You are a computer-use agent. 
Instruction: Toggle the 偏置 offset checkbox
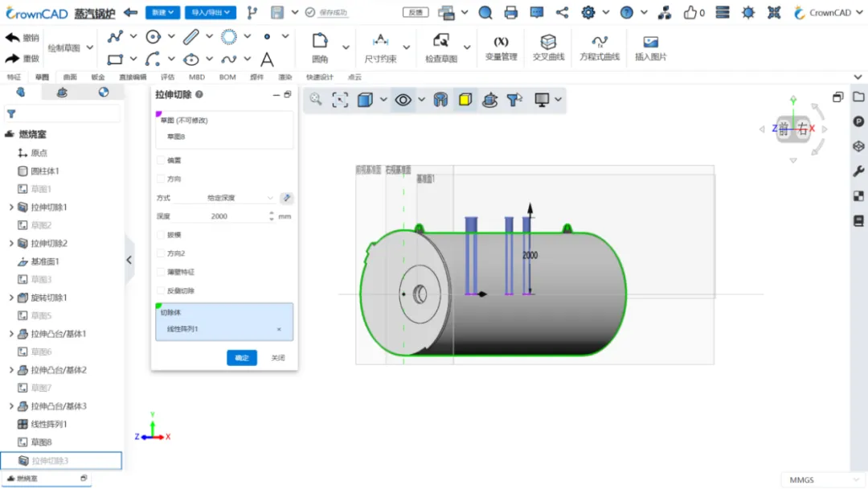click(161, 161)
